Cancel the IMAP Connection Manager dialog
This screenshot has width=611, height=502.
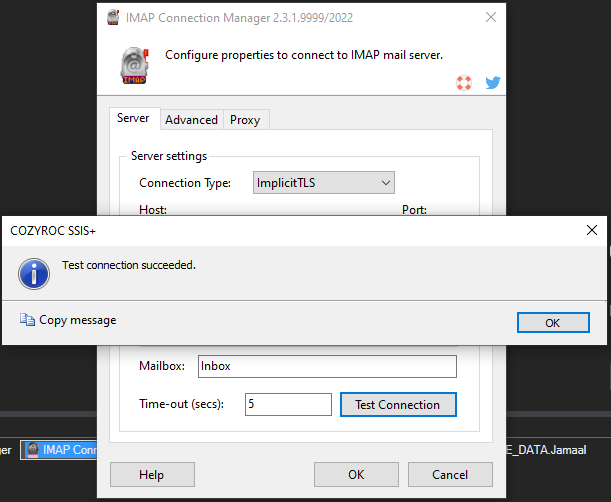point(449,474)
